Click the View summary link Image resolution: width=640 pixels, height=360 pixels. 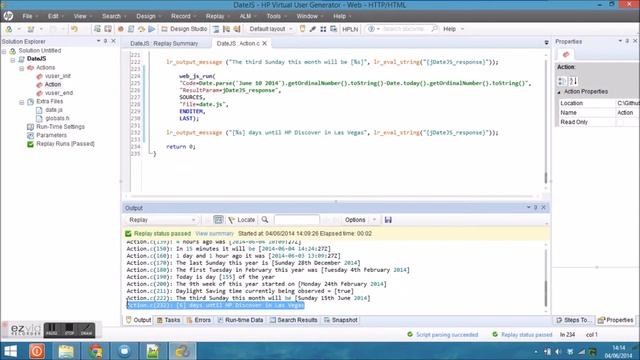pos(214,233)
